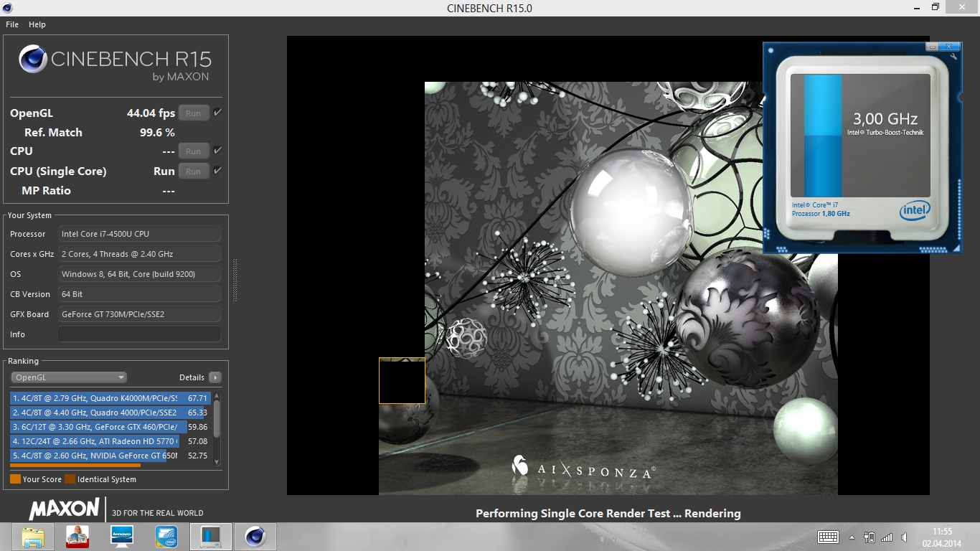Toggle the OpenGL test checkbox
The width and height of the screenshot is (980, 551).
click(x=217, y=113)
